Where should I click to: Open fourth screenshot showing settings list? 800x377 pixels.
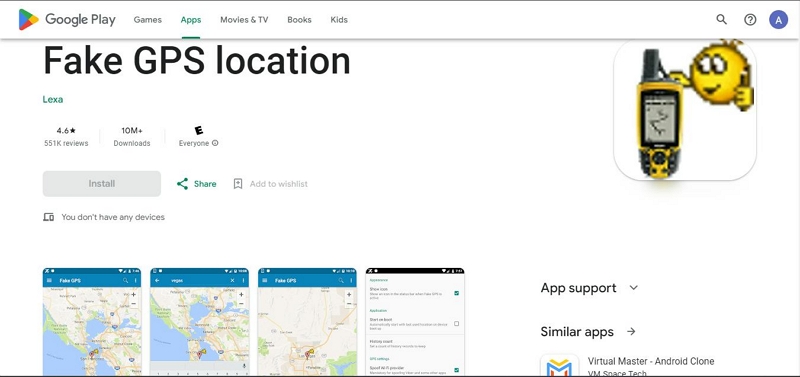415,321
